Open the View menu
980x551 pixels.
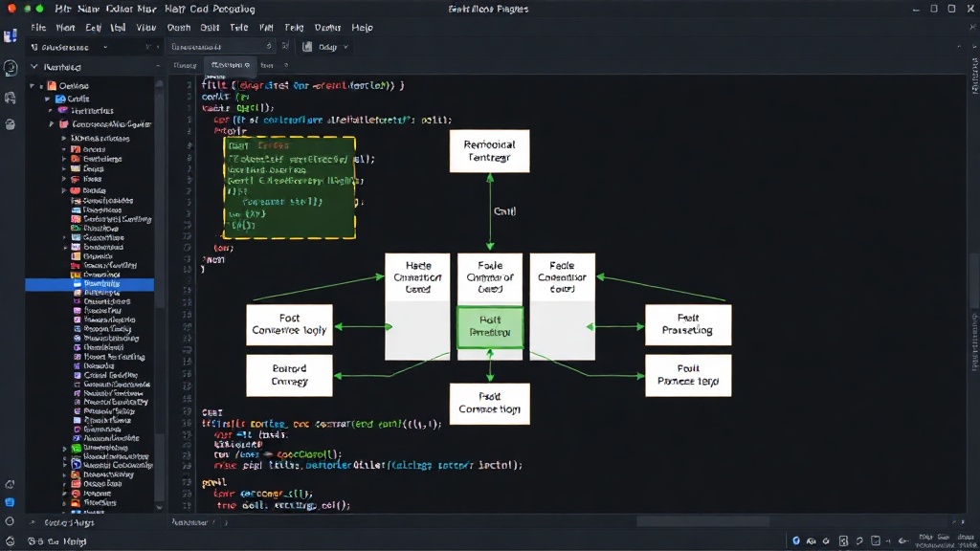tap(145, 28)
